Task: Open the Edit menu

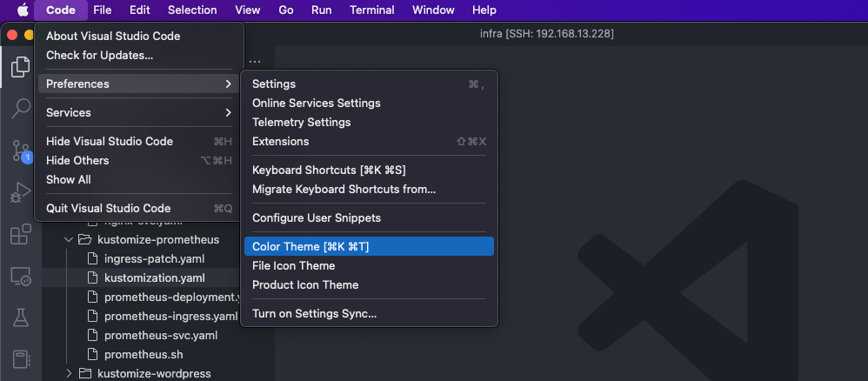Action: [139, 10]
